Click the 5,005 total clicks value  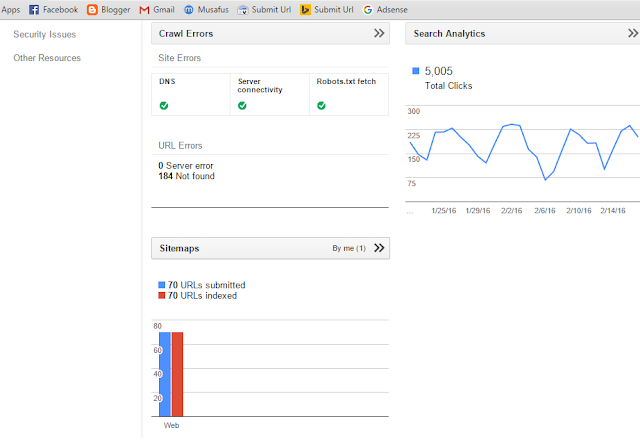coord(438,71)
